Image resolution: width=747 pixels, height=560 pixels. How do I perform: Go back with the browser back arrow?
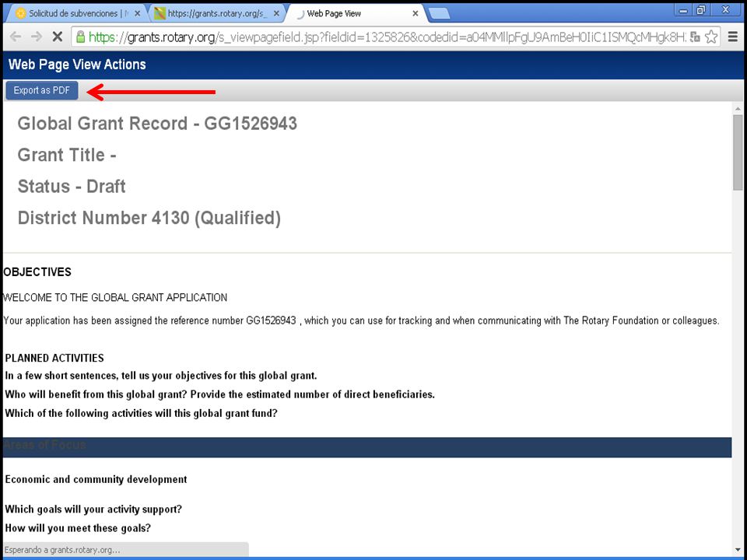[16, 37]
